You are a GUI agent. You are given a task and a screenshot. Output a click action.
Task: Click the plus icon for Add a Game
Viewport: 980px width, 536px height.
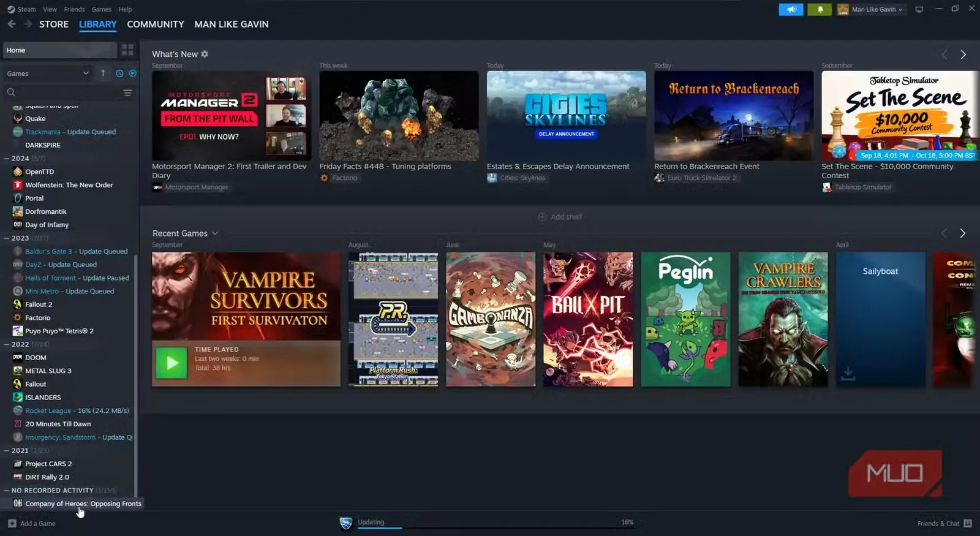tap(12, 523)
